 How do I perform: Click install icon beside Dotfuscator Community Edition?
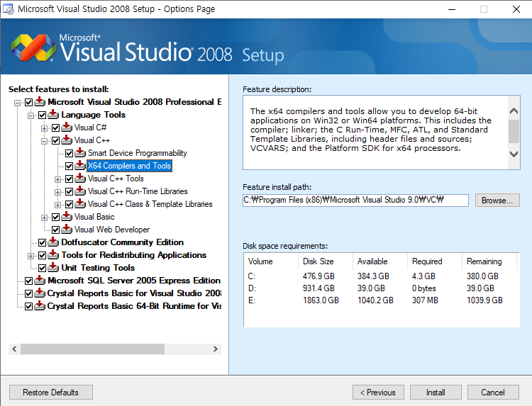(x=53, y=242)
